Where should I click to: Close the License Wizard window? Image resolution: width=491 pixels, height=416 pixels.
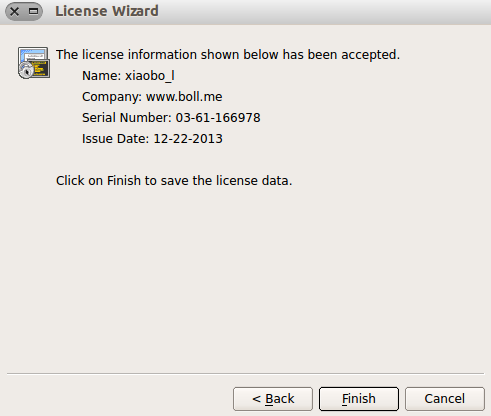tap(14, 12)
